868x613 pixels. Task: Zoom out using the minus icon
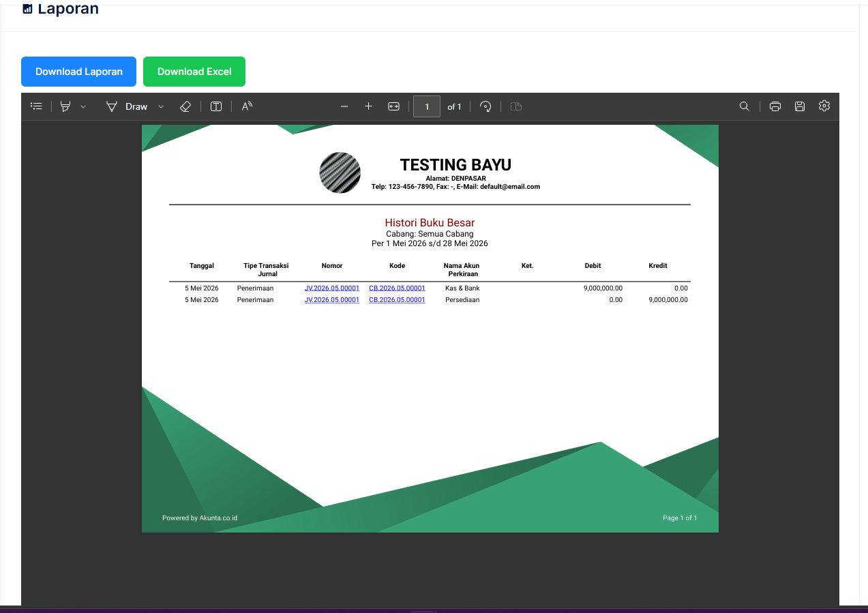pyautogui.click(x=344, y=106)
